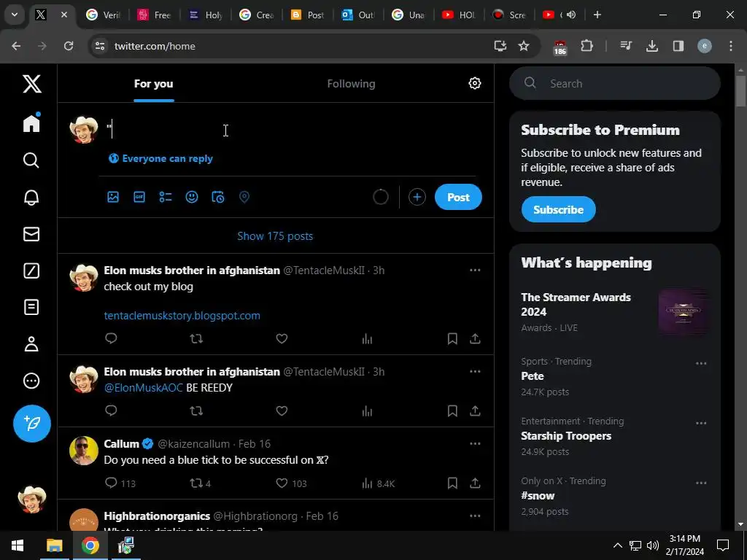Open more options on Highbrationorganics post

(x=475, y=516)
